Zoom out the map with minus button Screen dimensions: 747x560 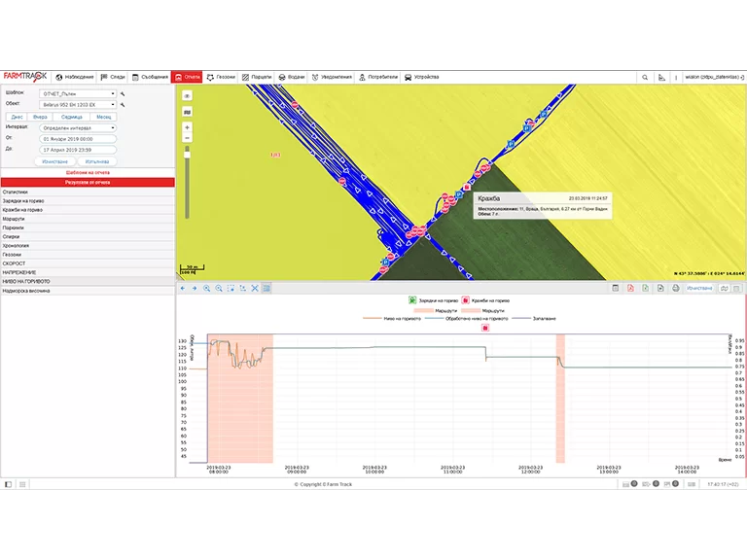point(187,138)
